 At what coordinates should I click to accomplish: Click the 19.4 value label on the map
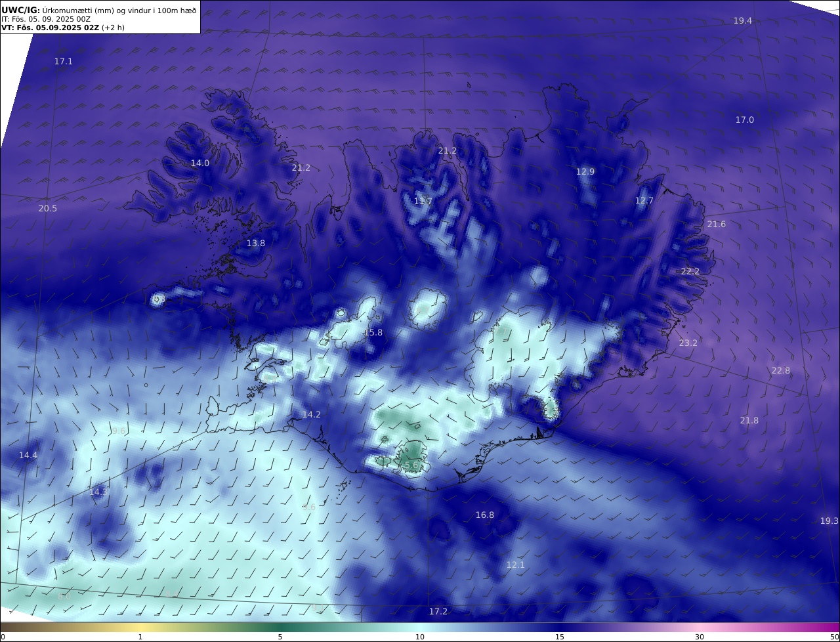pyautogui.click(x=743, y=21)
